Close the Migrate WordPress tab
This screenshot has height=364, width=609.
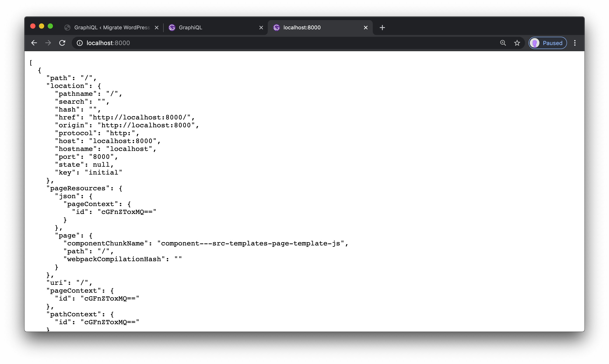(157, 28)
